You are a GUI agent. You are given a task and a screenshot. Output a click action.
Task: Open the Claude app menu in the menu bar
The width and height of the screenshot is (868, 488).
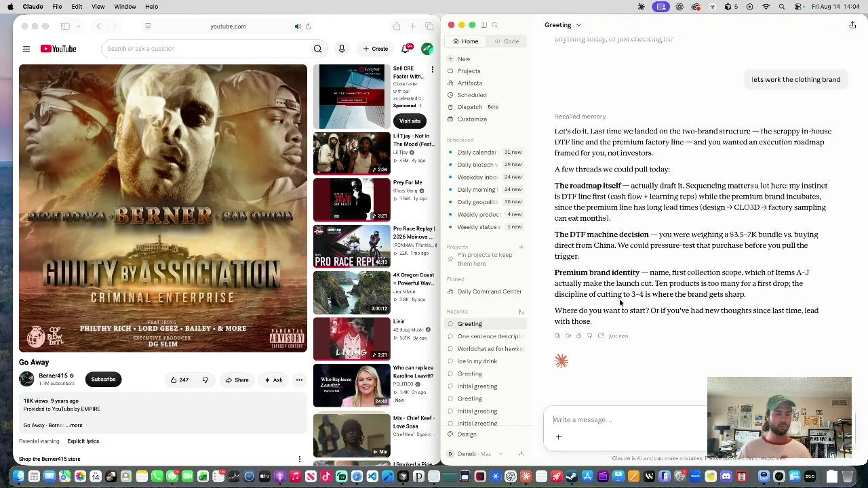[33, 7]
